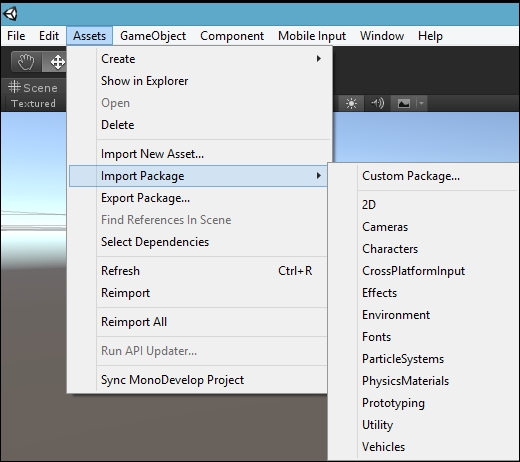
Task: Open the GameObject menu
Action: 153,36
